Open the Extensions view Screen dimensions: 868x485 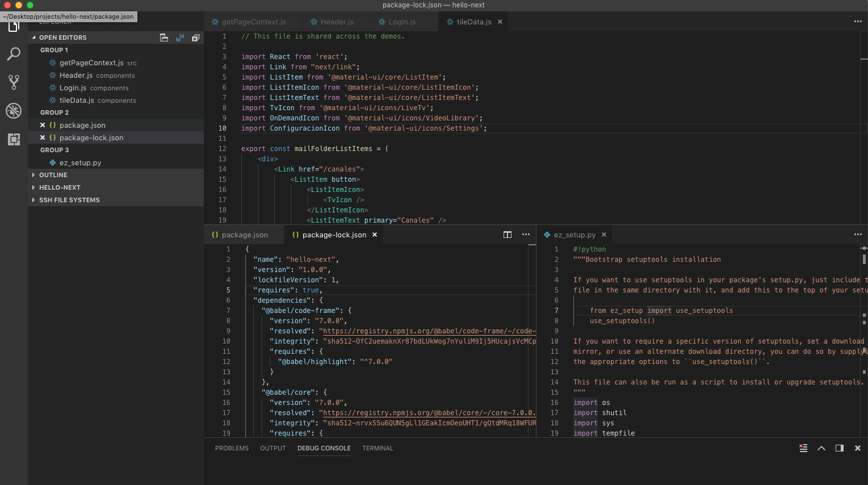(x=14, y=139)
